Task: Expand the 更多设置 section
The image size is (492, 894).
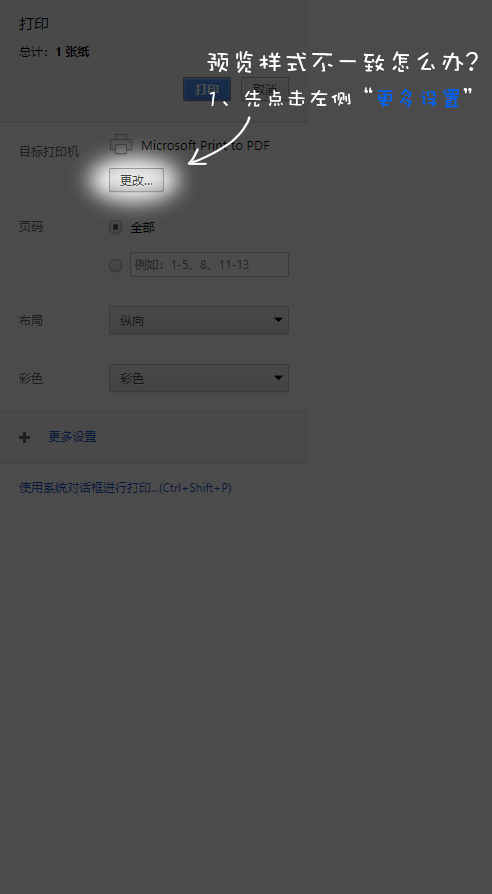Action: coord(72,437)
